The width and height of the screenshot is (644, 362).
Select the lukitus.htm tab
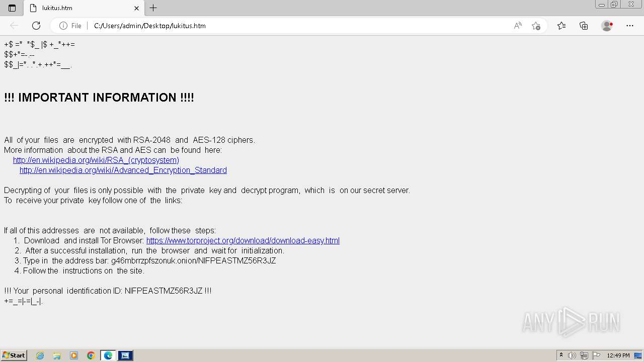84,8
